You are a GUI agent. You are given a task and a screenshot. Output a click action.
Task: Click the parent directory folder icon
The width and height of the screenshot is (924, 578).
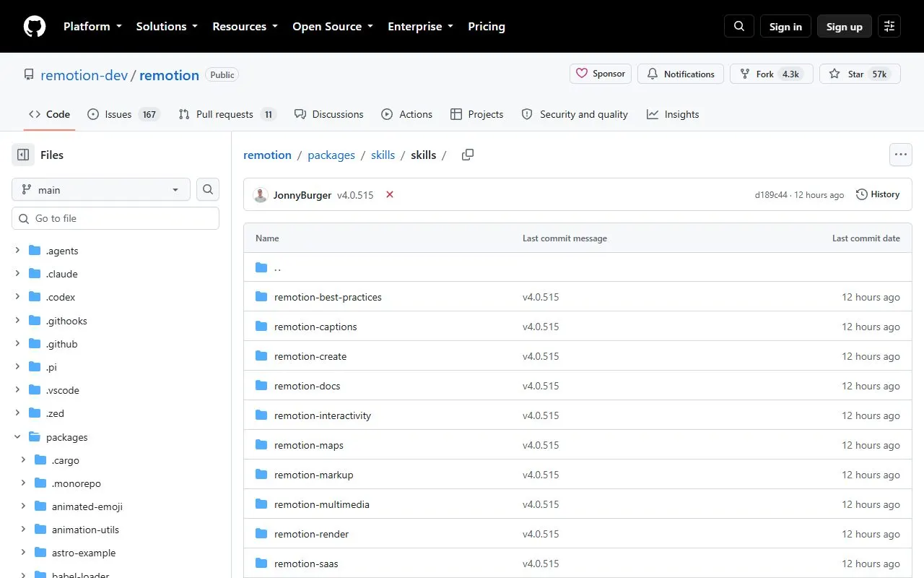[261, 267]
